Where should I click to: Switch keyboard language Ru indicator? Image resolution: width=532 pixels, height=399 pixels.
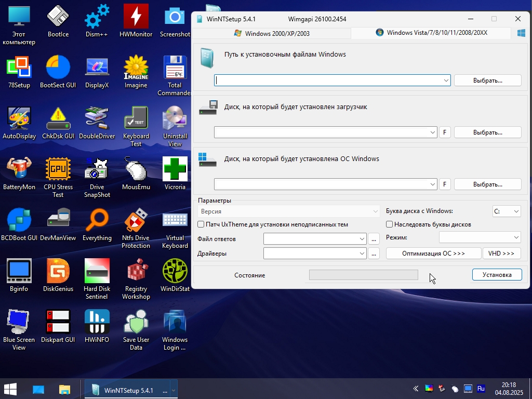(x=481, y=389)
